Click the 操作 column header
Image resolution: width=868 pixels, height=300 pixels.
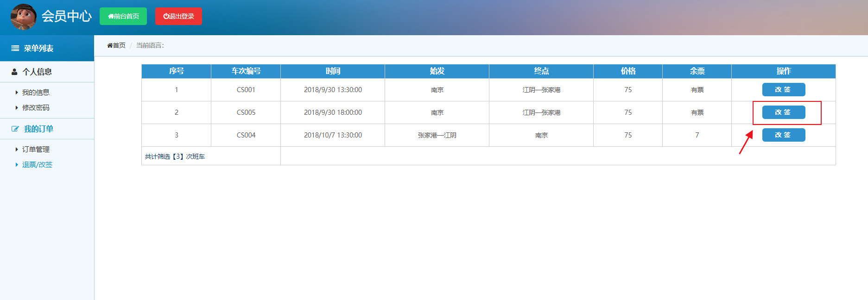[x=784, y=71]
